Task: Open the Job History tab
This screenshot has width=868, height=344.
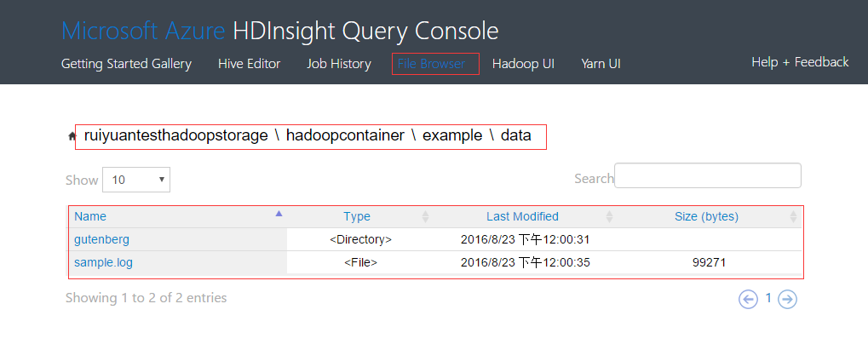Action: point(339,64)
